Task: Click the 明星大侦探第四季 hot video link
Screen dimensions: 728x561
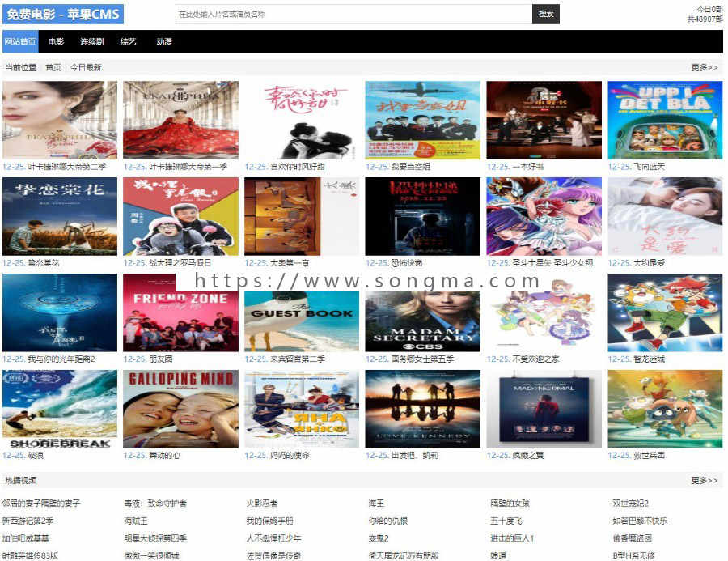Action: (x=155, y=538)
